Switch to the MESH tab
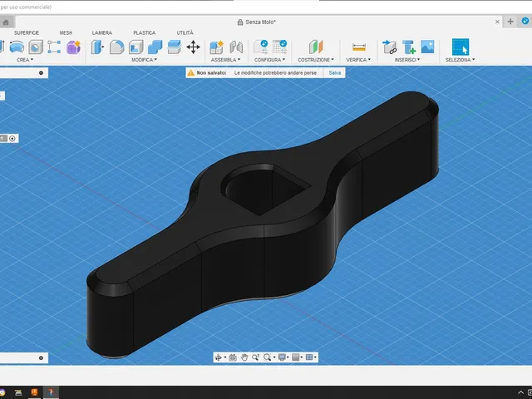 click(66, 33)
